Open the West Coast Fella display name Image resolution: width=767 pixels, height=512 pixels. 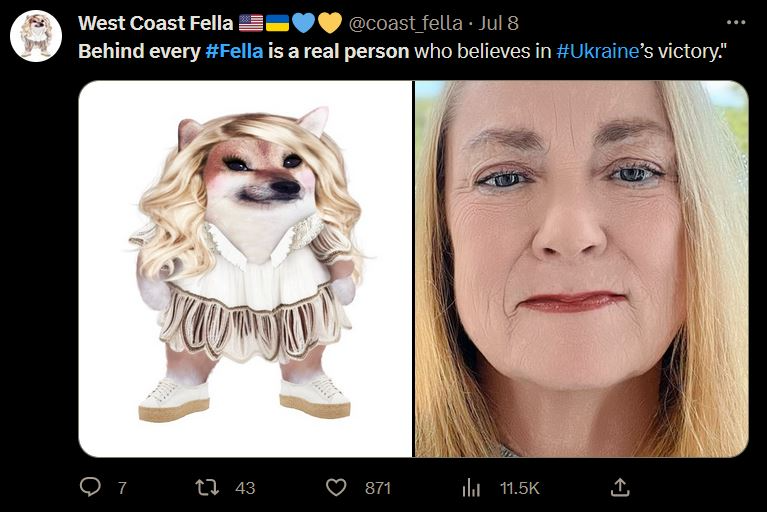[155, 22]
